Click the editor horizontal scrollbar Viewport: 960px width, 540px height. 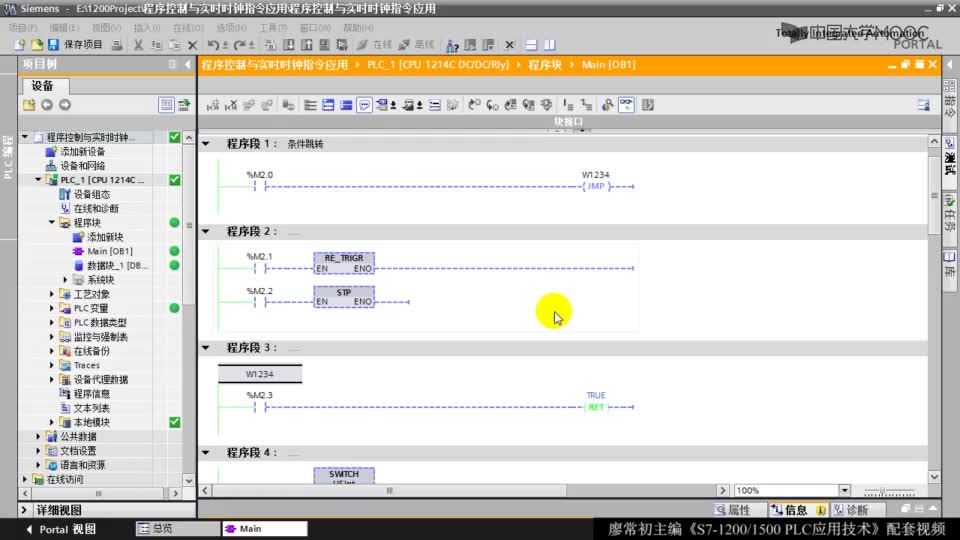[x=389, y=490]
